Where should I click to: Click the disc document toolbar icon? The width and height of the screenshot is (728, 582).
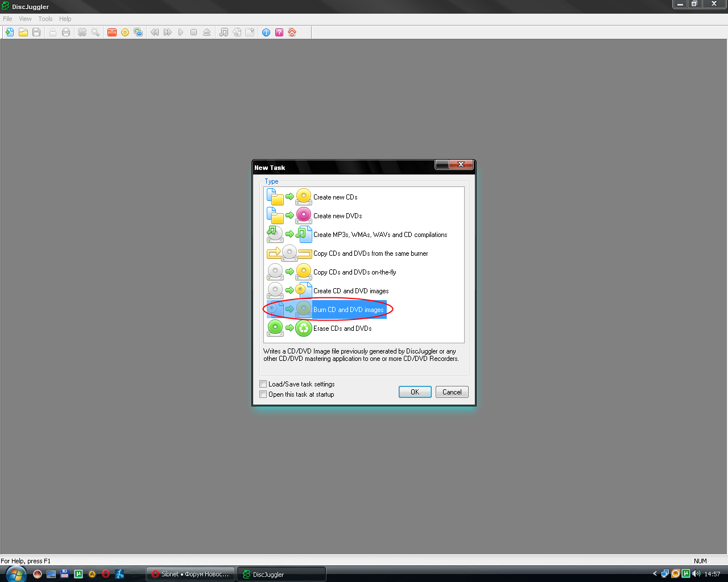pyautogui.click(x=237, y=32)
